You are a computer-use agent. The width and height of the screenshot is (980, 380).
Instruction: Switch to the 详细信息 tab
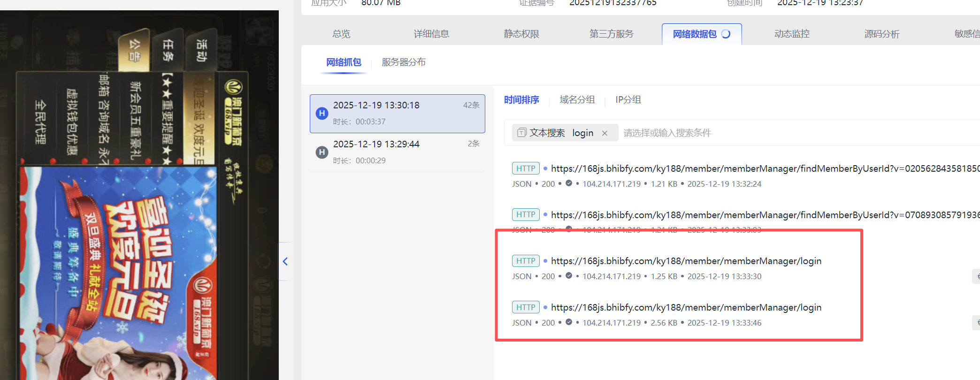pos(431,34)
